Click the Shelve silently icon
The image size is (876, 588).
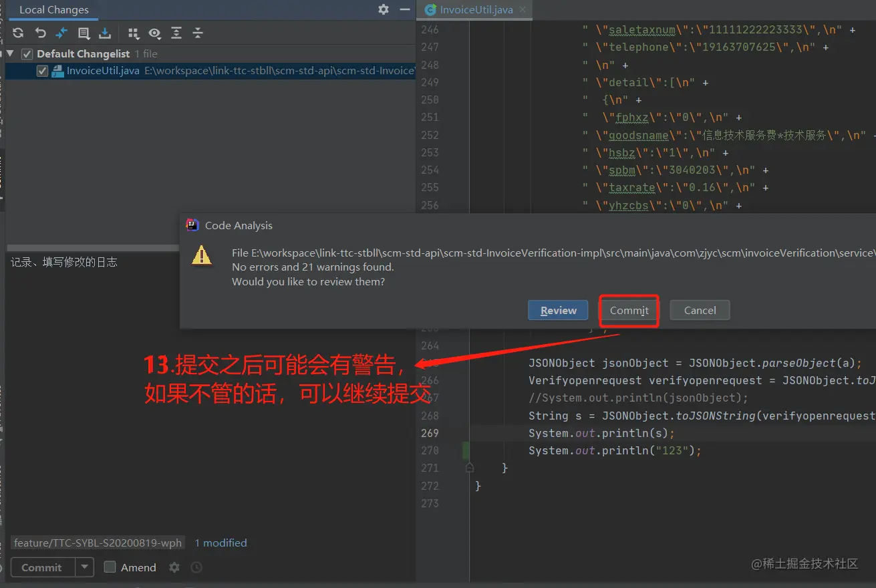(105, 33)
